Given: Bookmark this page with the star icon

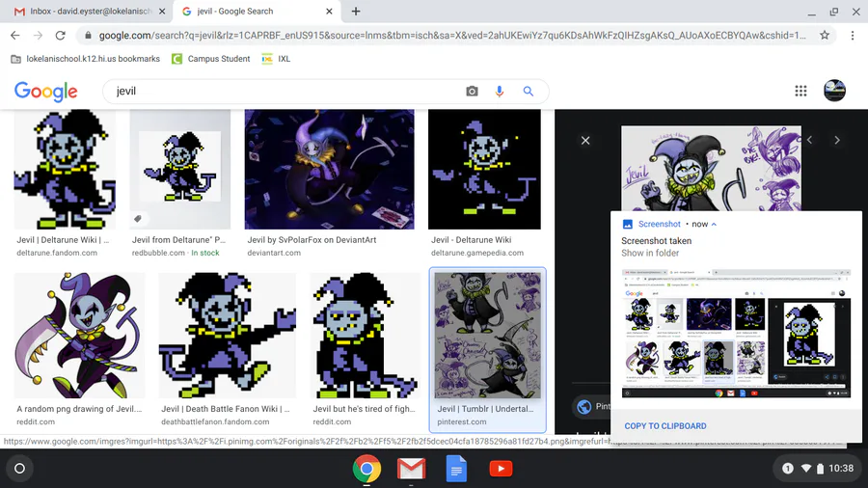Looking at the screenshot, I should pyautogui.click(x=825, y=36).
